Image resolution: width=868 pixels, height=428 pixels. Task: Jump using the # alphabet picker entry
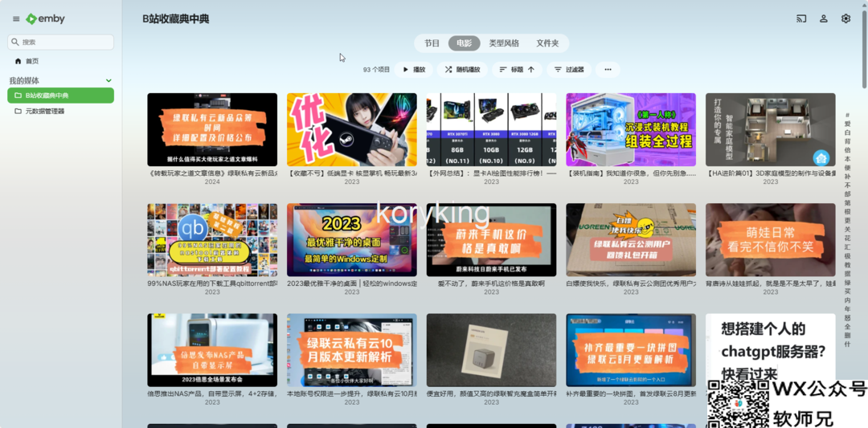(848, 115)
